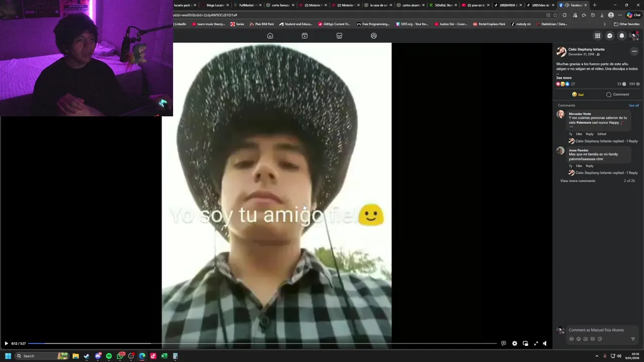Switch to the FullMarket browser tab
Viewport: 644px width, 362px height.
coord(248,5)
